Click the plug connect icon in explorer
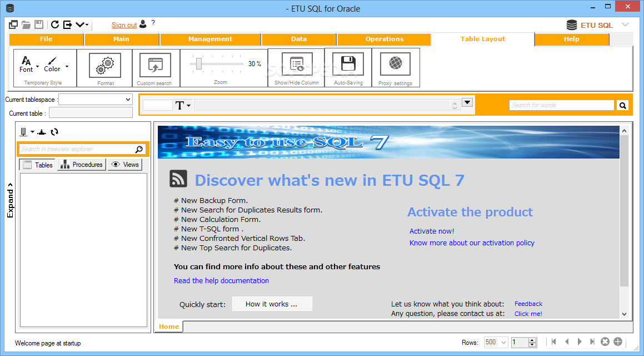 coord(42,132)
